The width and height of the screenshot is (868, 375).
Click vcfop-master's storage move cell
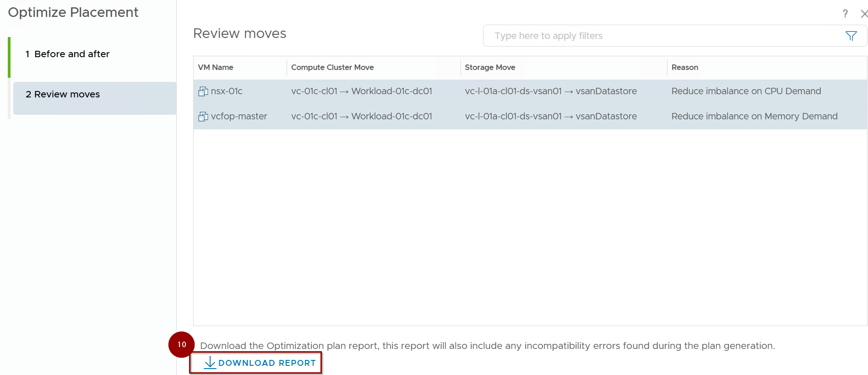tap(550, 117)
